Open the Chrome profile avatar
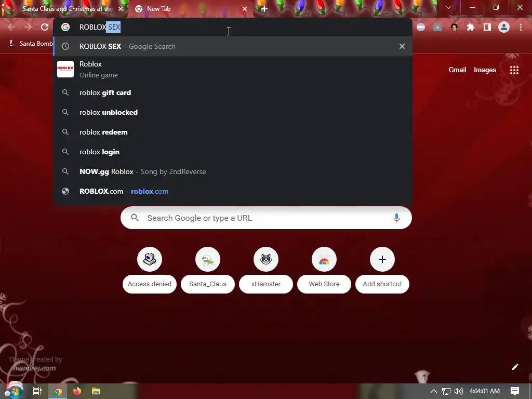Viewport: 532px width, 399px height. tap(504, 27)
